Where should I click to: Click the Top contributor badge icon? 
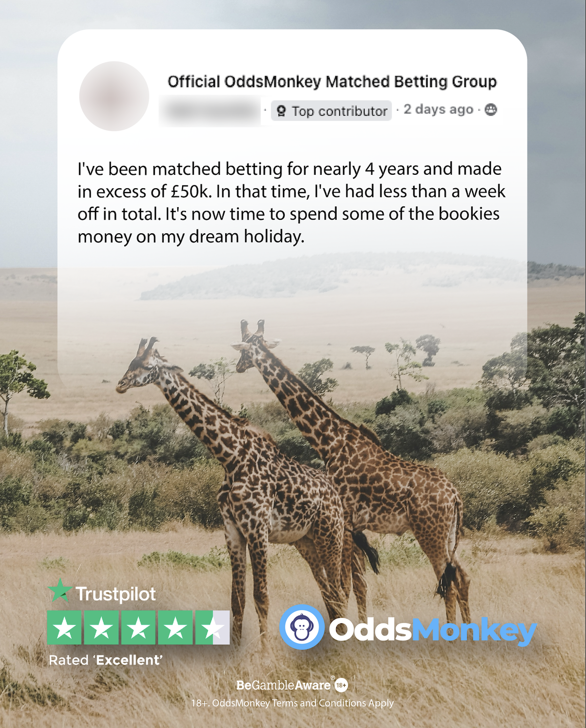[x=281, y=111]
